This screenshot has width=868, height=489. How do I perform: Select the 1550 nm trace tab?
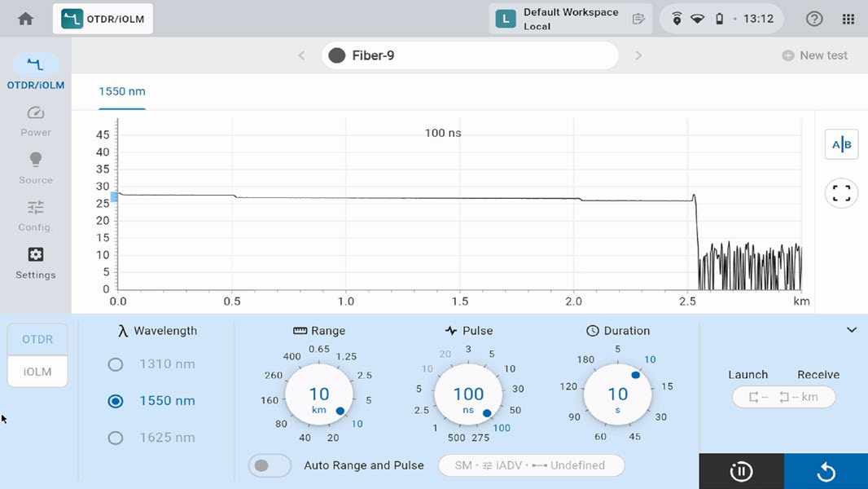(x=122, y=91)
